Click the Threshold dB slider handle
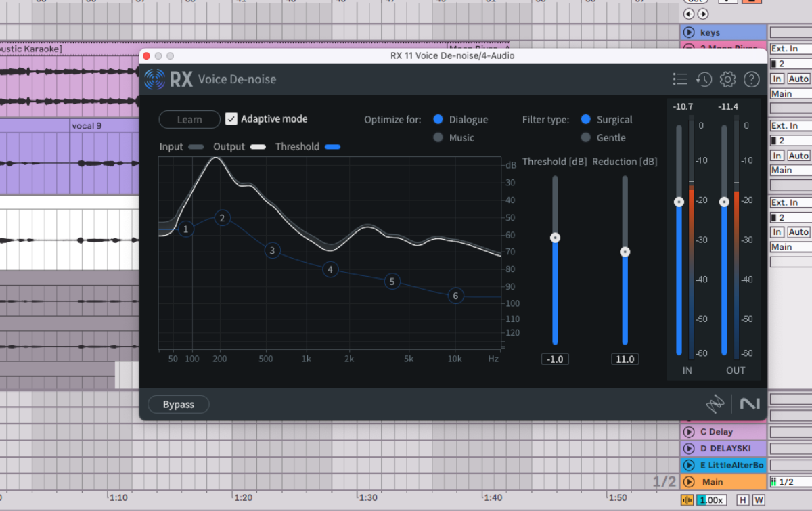The width and height of the screenshot is (812, 511). [x=555, y=238]
